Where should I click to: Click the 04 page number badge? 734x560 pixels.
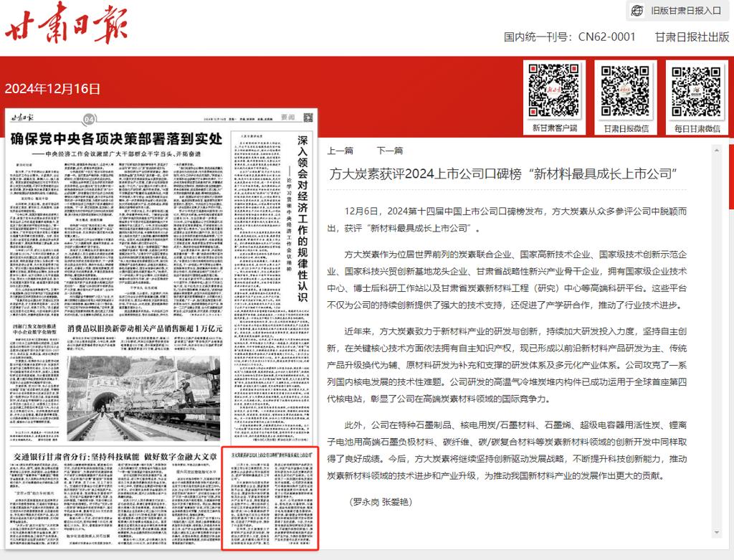(89, 120)
